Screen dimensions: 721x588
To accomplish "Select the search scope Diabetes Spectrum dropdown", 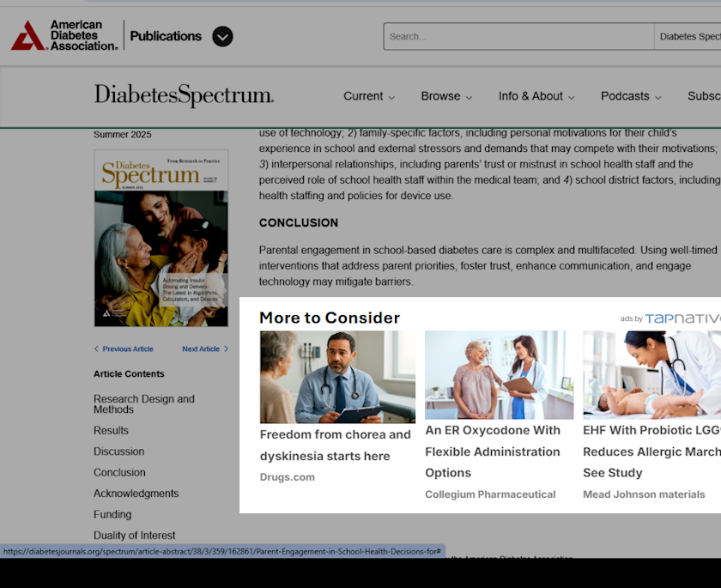I will click(688, 37).
